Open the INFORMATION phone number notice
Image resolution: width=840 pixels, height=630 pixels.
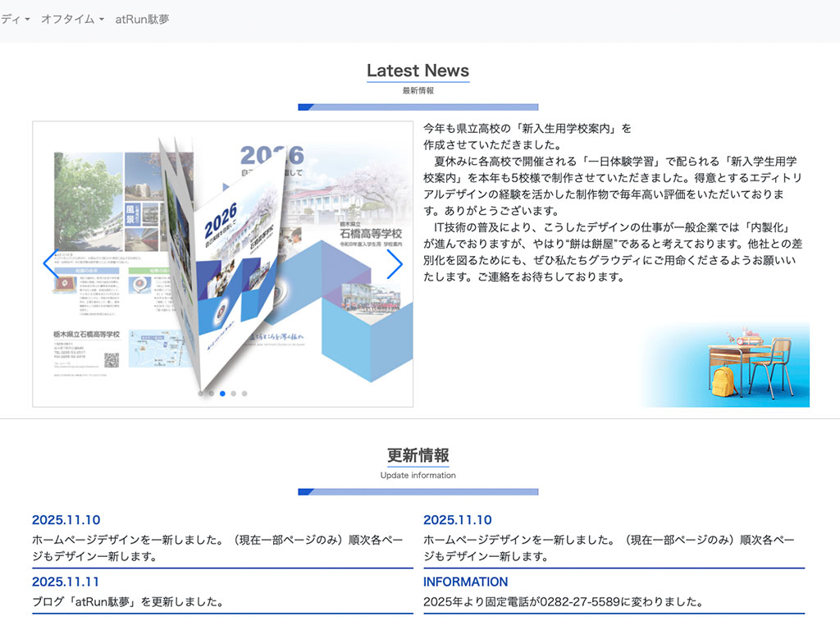pyautogui.click(x=563, y=601)
